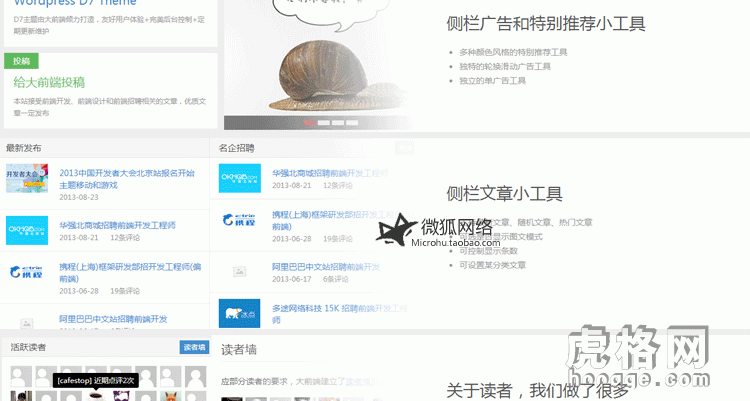Open the OKHQB logo in 最新发布

coord(26,230)
